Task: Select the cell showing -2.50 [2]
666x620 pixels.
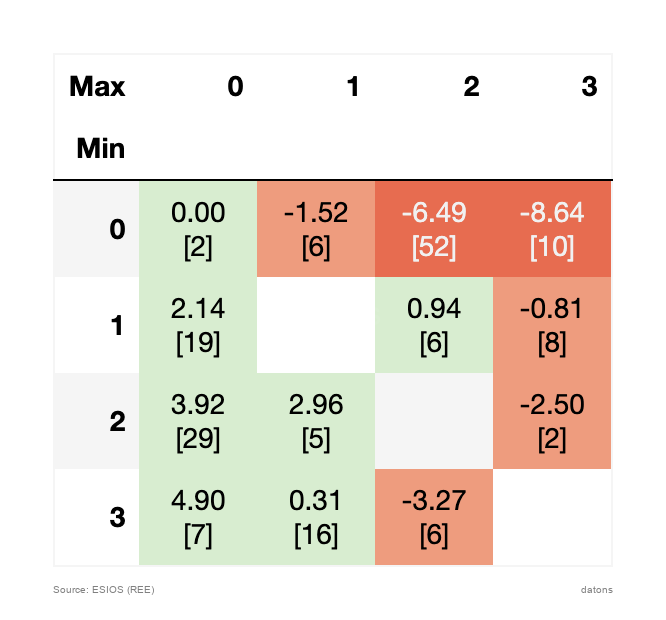Action: tap(552, 421)
